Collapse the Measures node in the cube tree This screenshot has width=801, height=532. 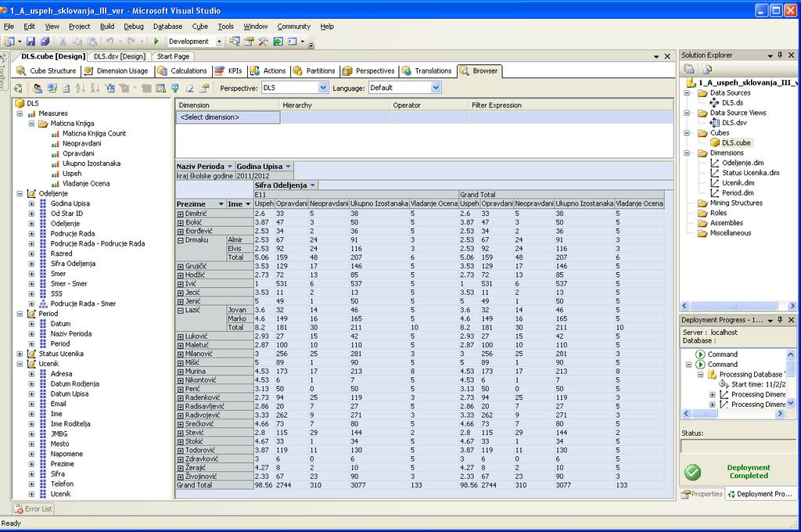[x=20, y=113]
